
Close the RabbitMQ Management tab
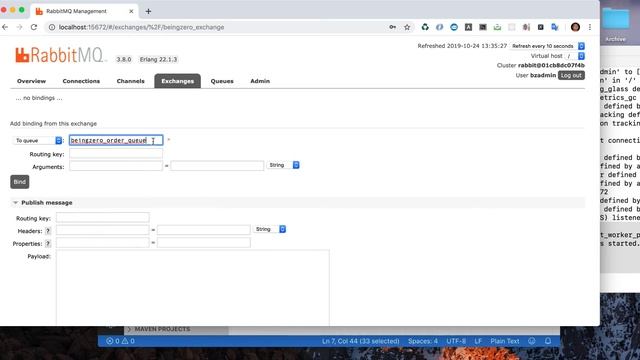pos(131,11)
